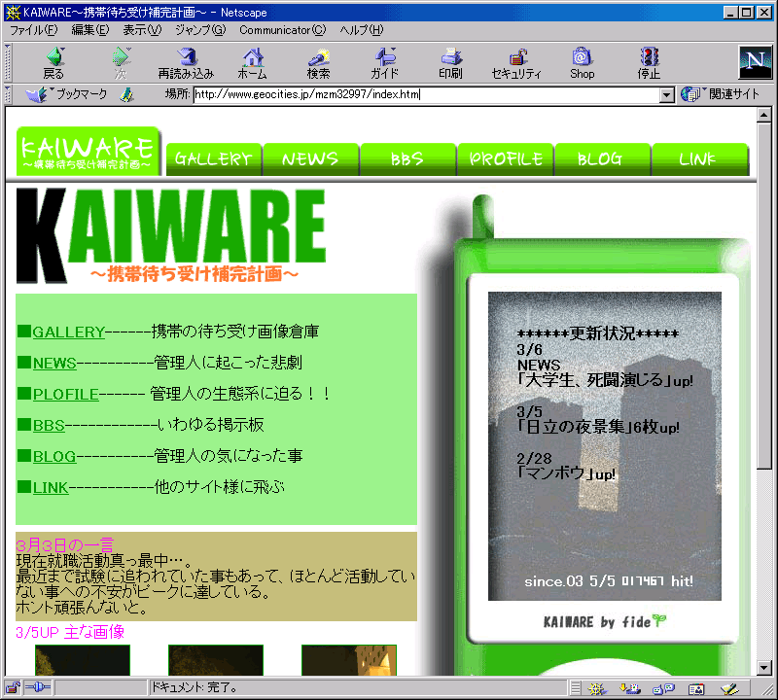Open the 編集(E) menu
Viewport: 778px width, 700px height.
coord(90,30)
